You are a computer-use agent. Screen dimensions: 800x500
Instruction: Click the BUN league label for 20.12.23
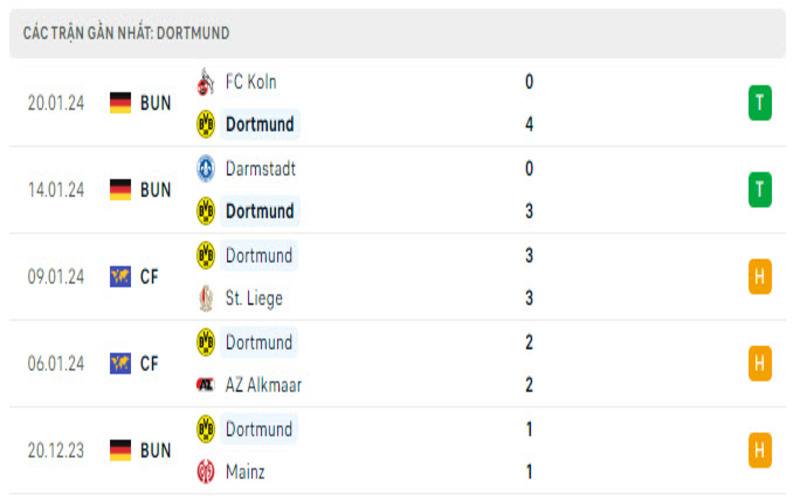156,450
